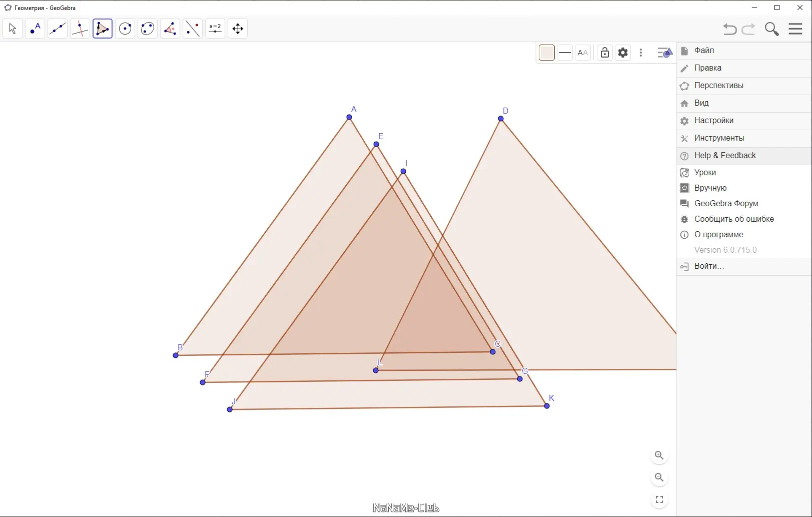Zoom in on the graphics view
This screenshot has height=517, width=812.
coord(659,455)
